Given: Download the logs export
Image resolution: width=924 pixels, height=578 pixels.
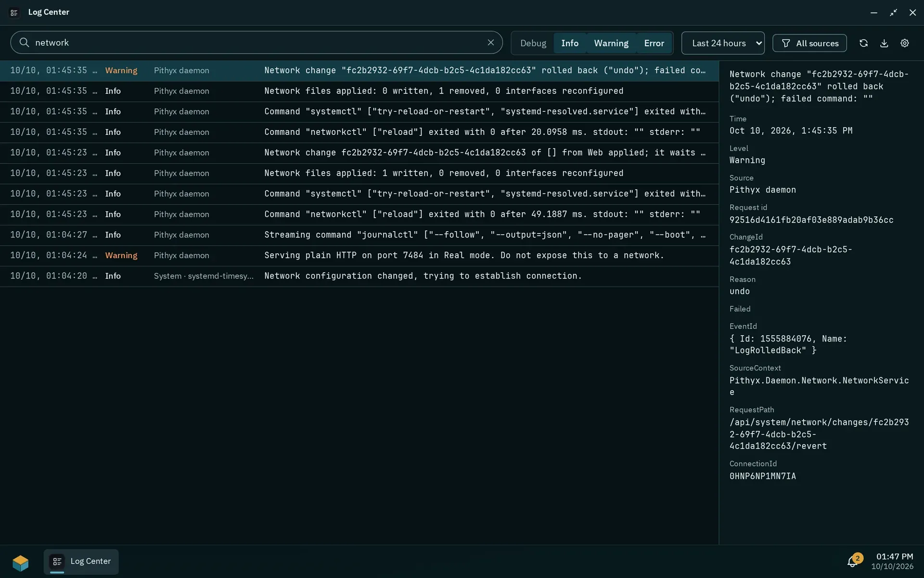Looking at the screenshot, I should (884, 43).
